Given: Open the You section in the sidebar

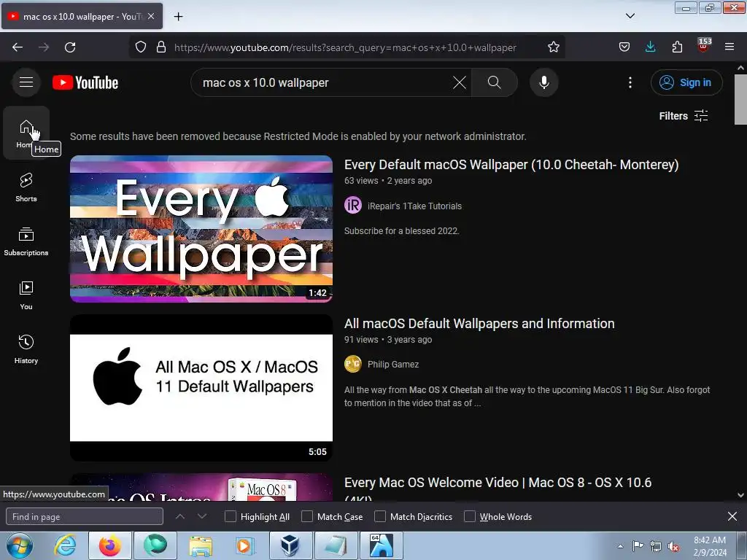Looking at the screenshot, I should point(26,295).
